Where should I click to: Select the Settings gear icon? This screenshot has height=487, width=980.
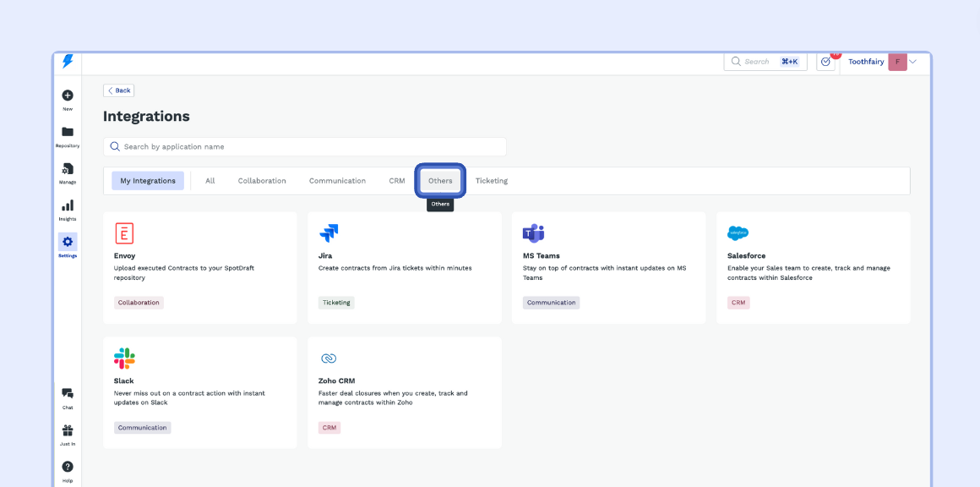click(68, 242)
